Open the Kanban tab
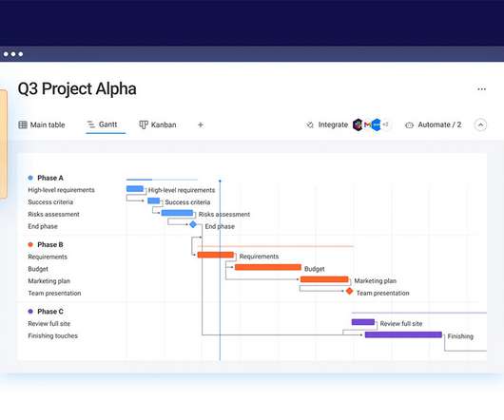 tap(158, 124)
